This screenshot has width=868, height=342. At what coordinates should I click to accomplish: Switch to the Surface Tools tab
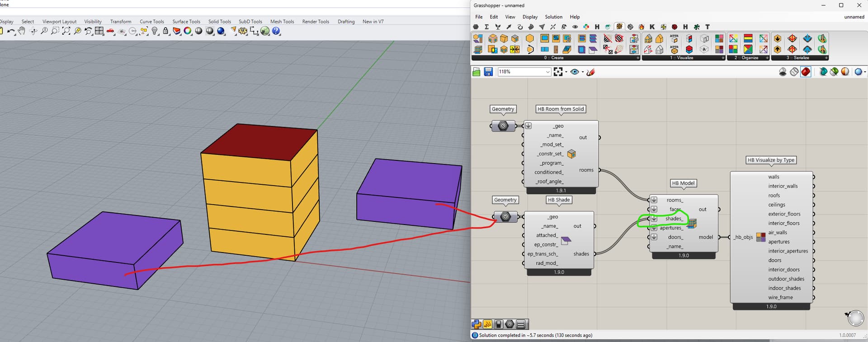click(x=186, y=21)
